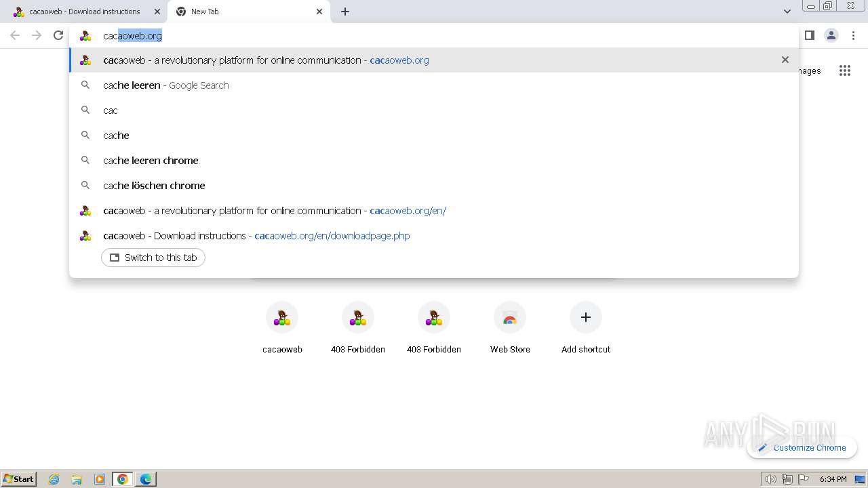Image resolution: width=868 pixels, height=488 pixels.
Task: Open the Google apps grid
Action: coord(844,70)
